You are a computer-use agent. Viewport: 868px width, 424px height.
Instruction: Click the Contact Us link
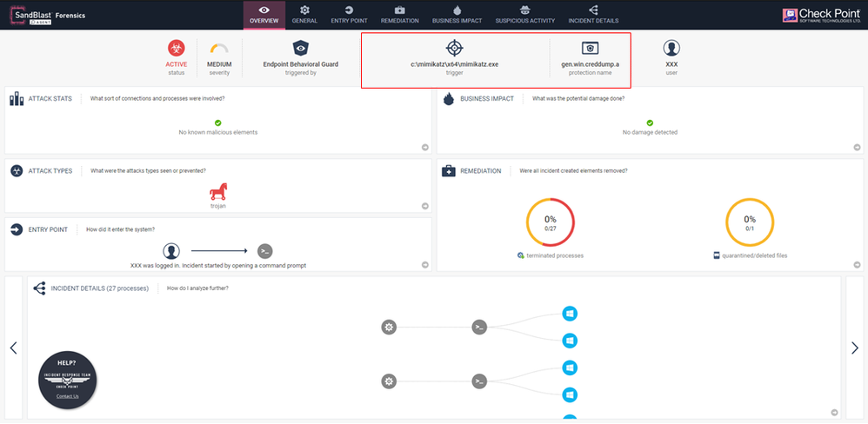coord(67,396)
